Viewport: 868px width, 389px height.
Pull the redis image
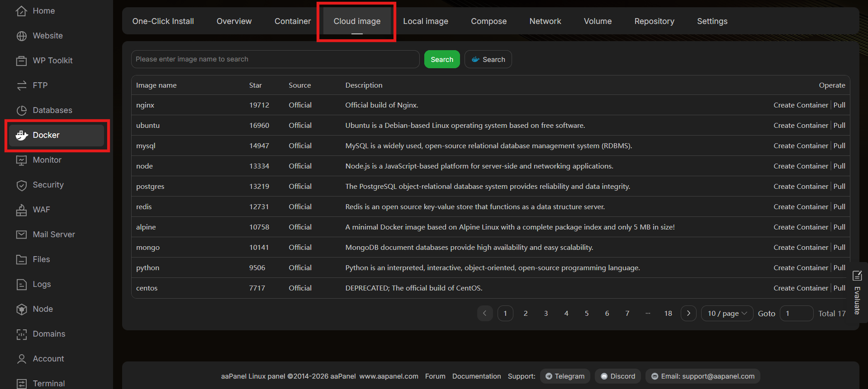point(840,206)
